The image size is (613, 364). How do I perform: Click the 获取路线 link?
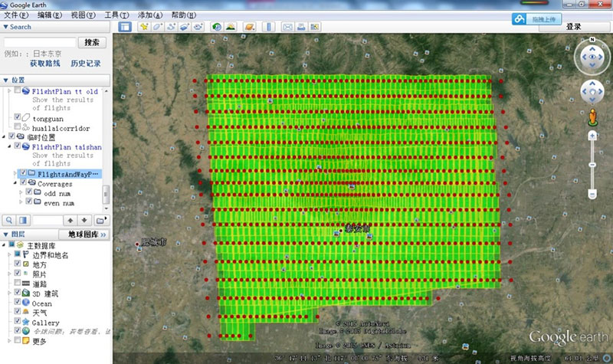[x=46, y=64]
